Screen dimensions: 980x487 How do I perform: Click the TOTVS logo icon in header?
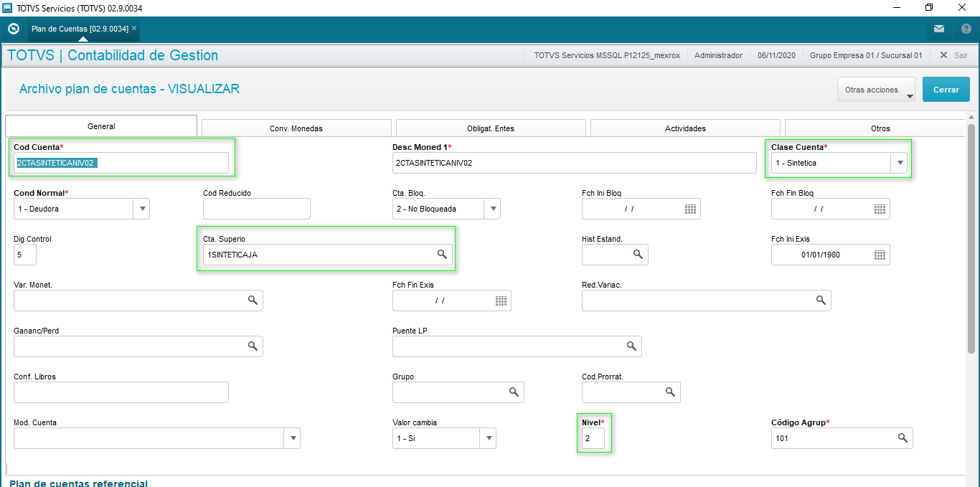coord(13,29)
